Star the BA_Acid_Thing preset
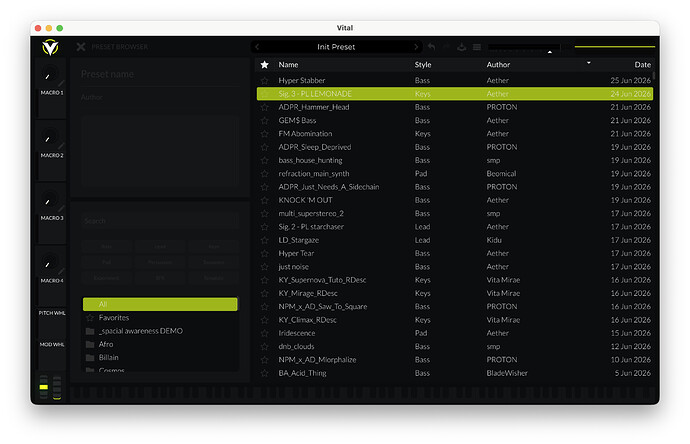 (264, 373)
